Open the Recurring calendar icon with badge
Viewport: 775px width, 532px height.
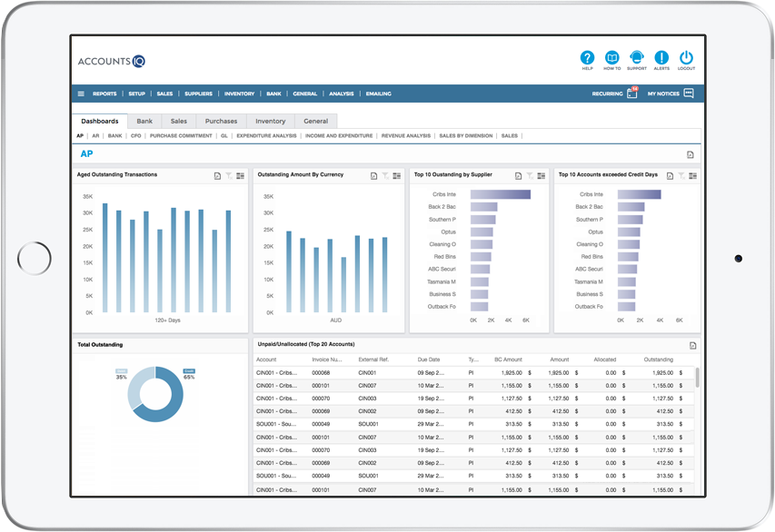pos(632,93)
